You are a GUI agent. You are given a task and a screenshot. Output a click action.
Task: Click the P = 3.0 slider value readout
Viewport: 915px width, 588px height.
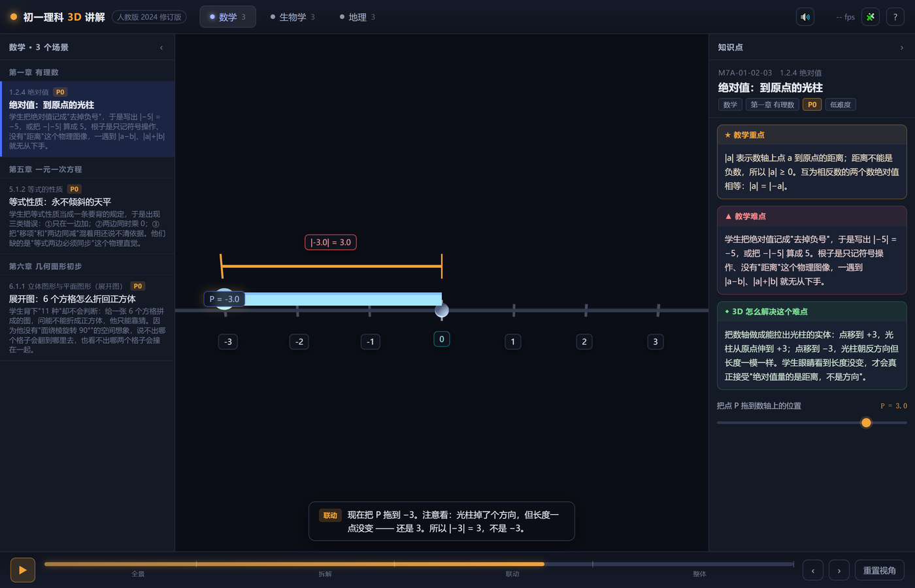[x=893, y=406]
